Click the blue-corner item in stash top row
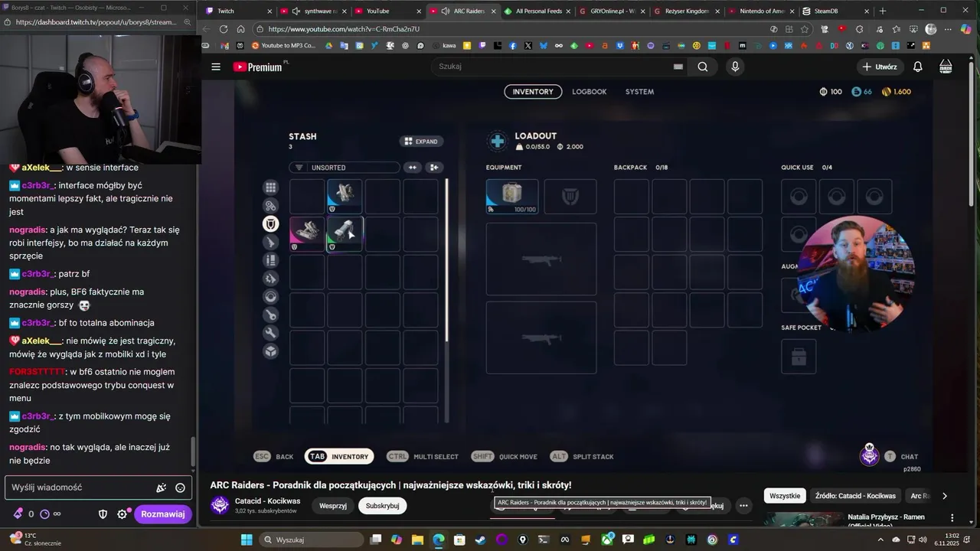This screenshot has height=551, width=980. 345,197
